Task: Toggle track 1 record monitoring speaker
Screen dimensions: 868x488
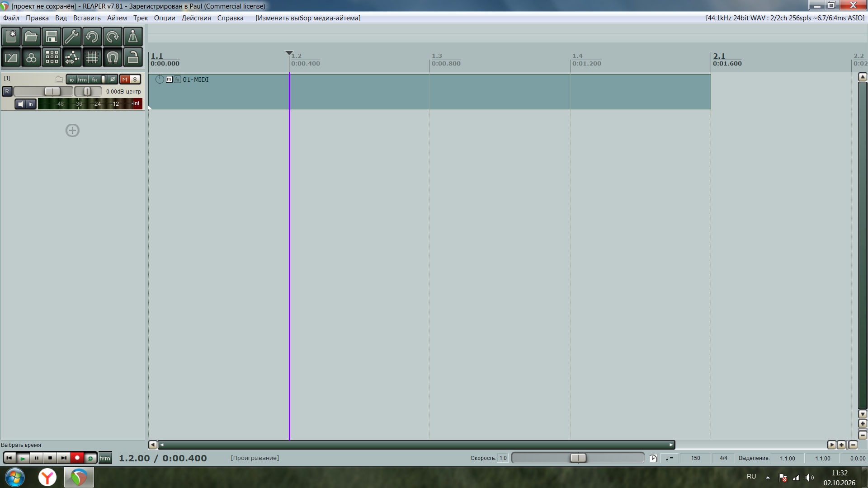Action: coord(20,104)
